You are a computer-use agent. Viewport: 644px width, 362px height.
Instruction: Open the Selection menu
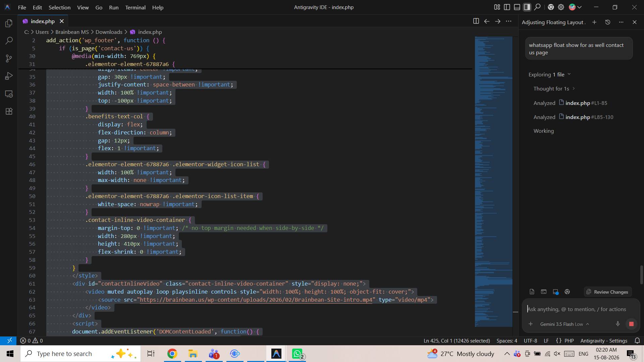click(x=59, y=7)
